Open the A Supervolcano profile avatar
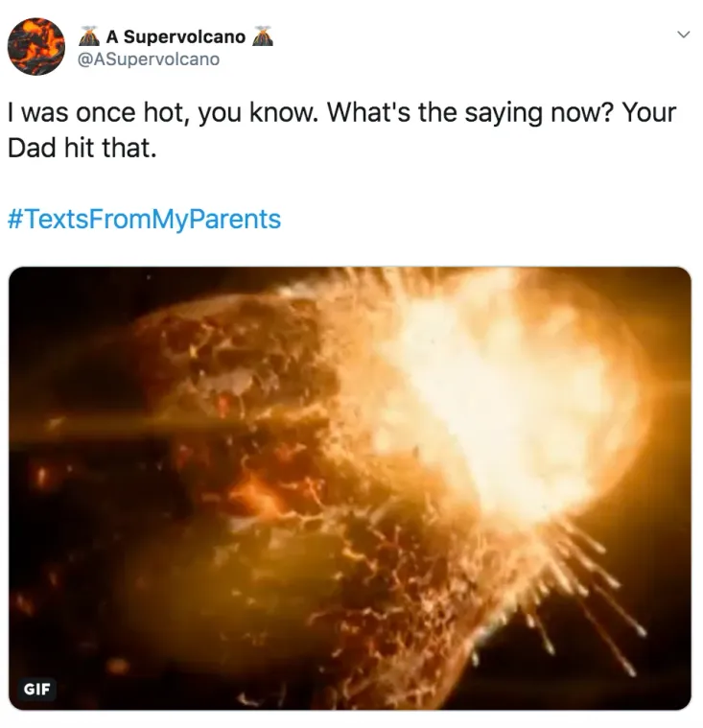 (x=36, y=46)
